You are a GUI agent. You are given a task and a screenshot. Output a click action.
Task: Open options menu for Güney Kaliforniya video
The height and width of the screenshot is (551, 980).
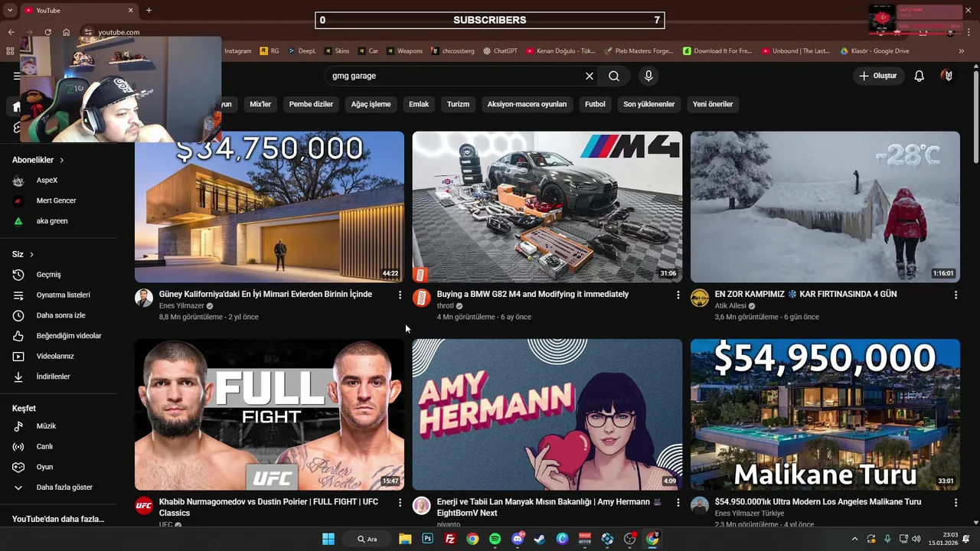coord(400,295)
